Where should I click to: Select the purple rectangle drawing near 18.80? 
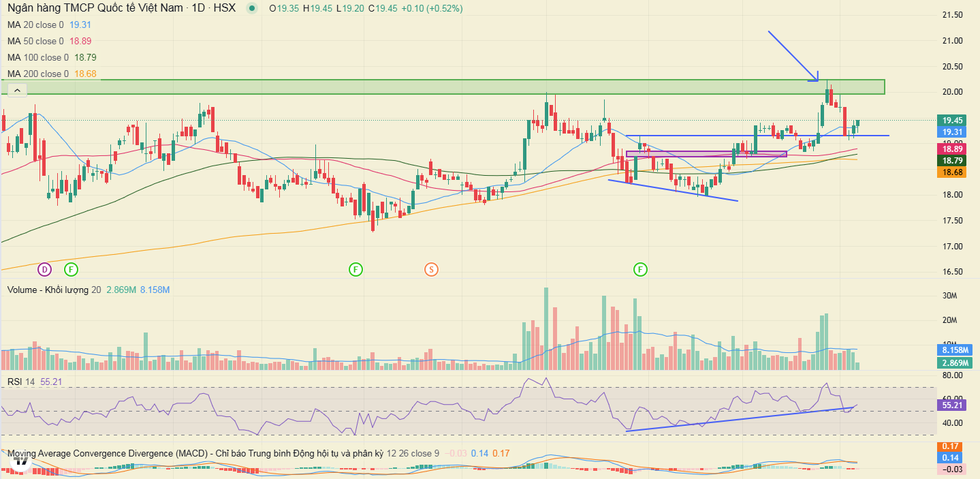point(706,154)
